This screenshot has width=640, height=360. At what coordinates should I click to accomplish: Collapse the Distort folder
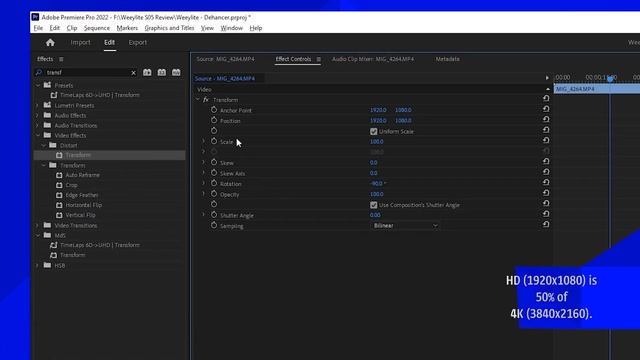click(x=44, y=145)
